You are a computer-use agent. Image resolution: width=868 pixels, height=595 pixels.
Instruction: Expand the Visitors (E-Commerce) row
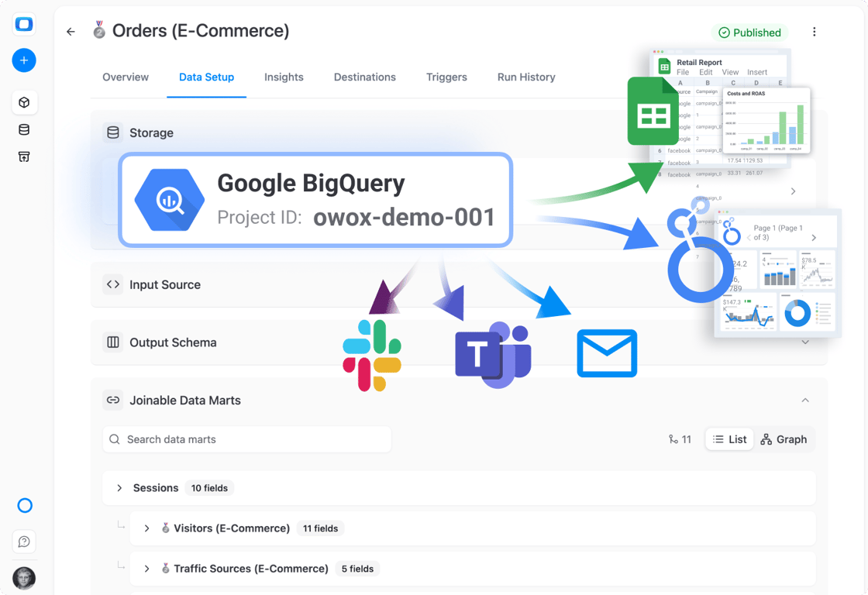[146, 528]
